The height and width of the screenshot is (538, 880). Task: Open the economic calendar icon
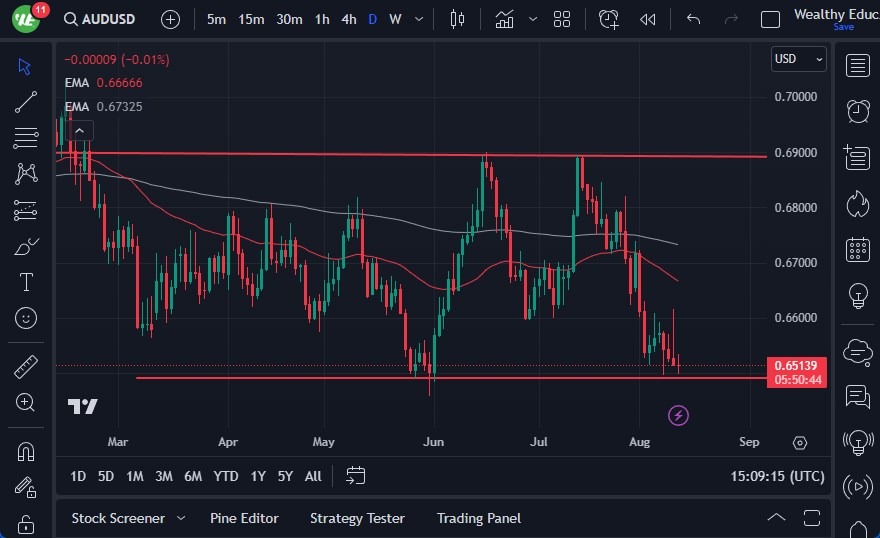[x=857, y=249]
